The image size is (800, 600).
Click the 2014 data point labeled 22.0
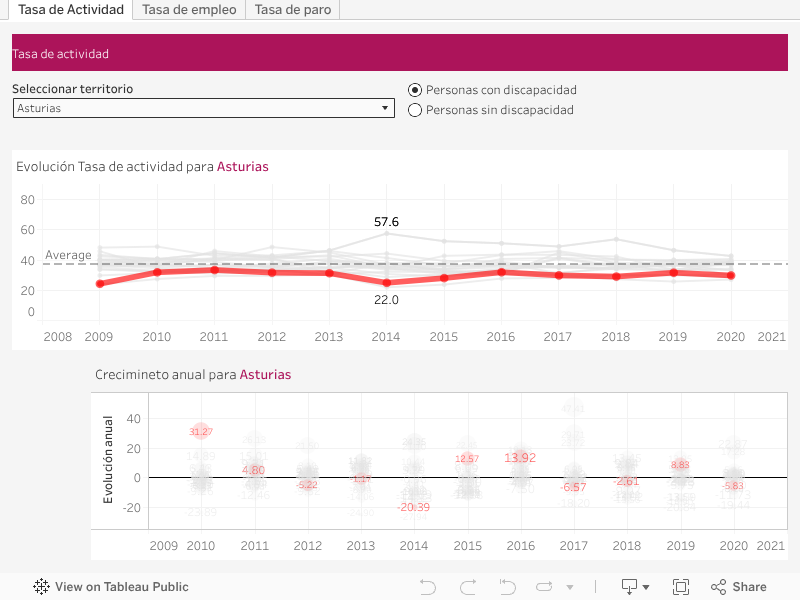(x=386, y=283)
